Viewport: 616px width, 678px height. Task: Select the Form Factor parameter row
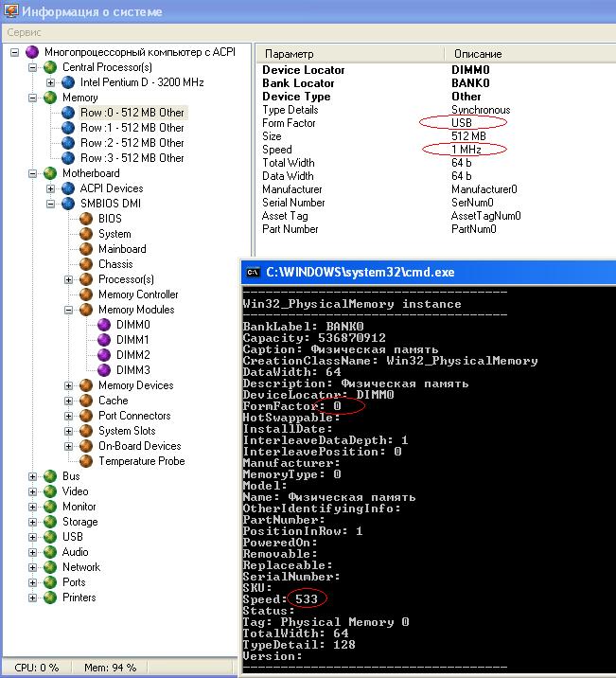[x=436, y=123]
